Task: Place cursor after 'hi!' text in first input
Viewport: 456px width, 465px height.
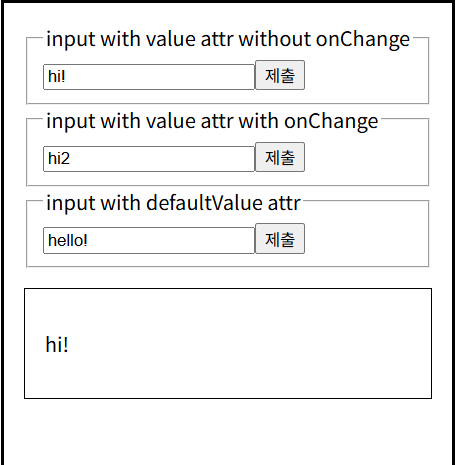Action: pyautogui.click(x=66, y=77)
